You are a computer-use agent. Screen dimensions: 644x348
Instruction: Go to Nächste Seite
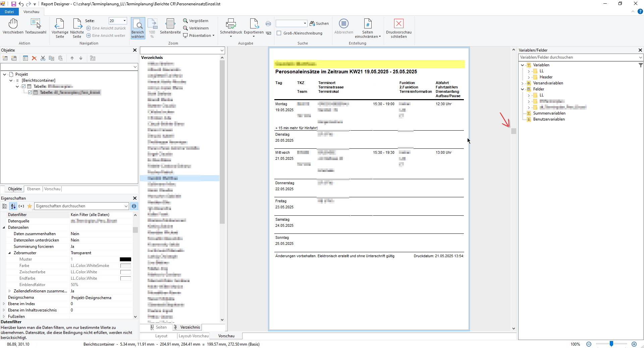pyautogui.click(x=77, y=28)
